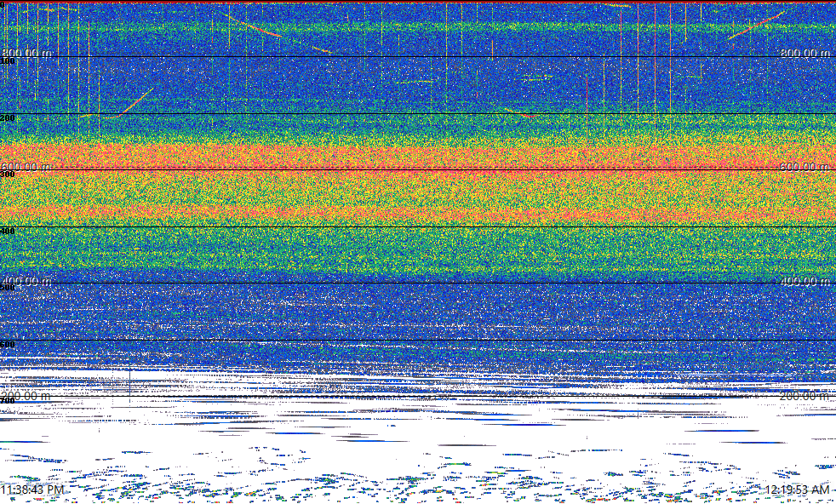Select the bold 700 depth marker

8,400
